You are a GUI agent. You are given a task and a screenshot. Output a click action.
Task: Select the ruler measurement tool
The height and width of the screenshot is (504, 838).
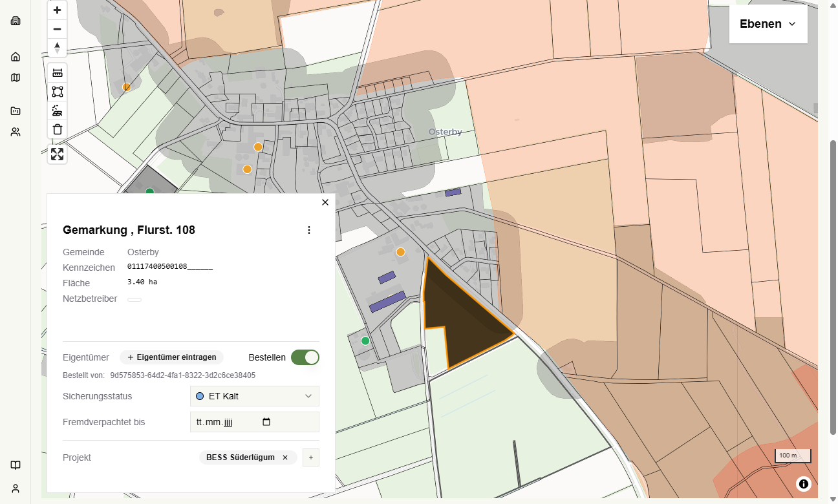point(58,72)
